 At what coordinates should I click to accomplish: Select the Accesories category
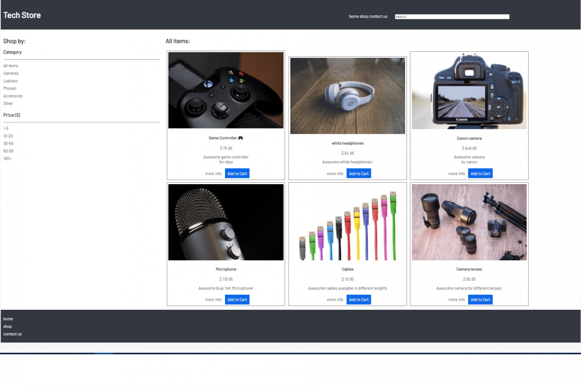coord(13,96)
